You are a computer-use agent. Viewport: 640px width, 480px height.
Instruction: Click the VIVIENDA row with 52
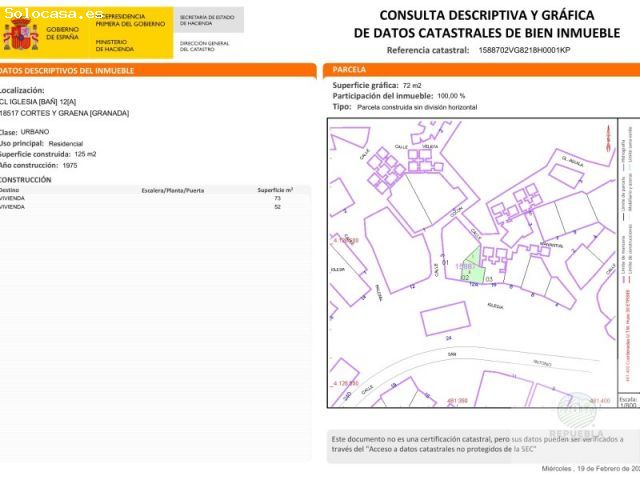(155, 207)
